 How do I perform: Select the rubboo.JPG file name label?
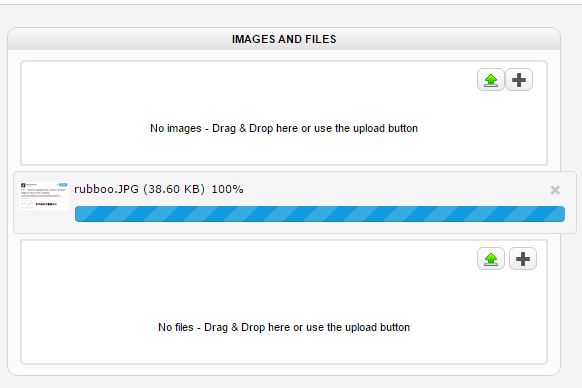click(x=106, y=189)
